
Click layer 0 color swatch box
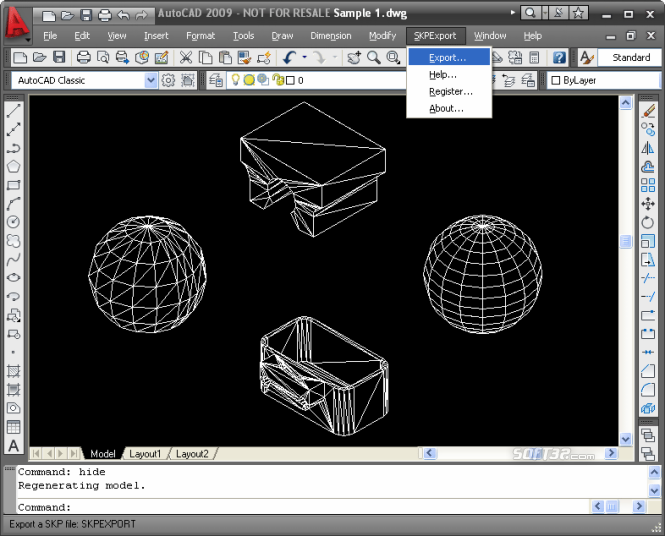click(x=290, y=80)
